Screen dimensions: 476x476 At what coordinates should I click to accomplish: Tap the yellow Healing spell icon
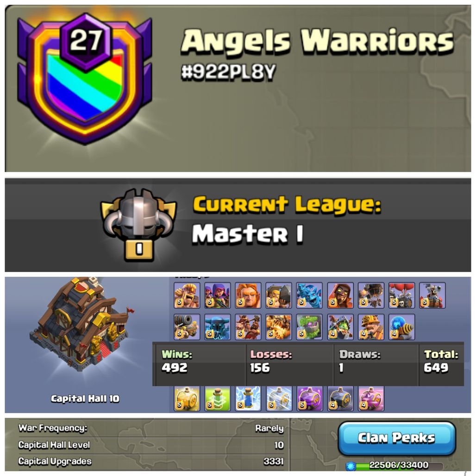(187, 399)
